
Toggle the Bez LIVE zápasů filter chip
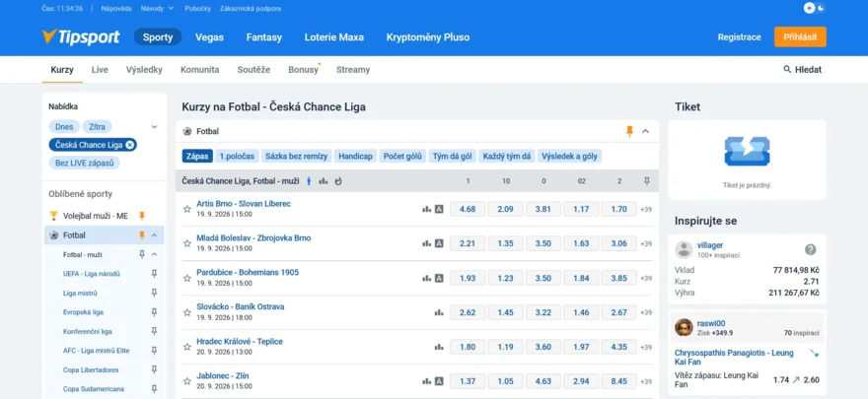coord(84,163)
